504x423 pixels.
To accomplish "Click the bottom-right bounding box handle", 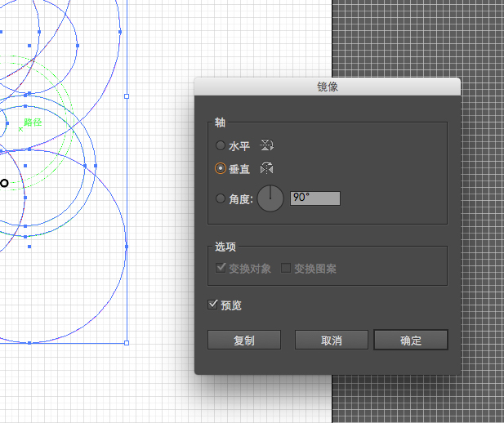I will [127, 343].
